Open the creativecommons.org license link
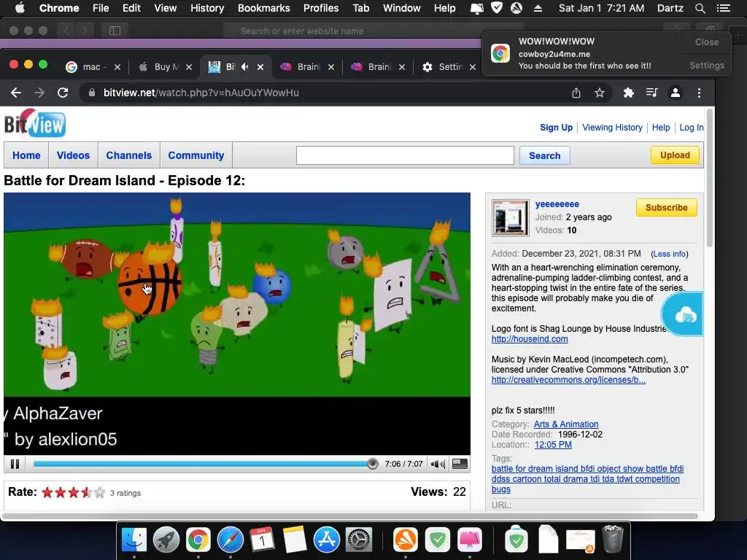 (x=568, y=379)
